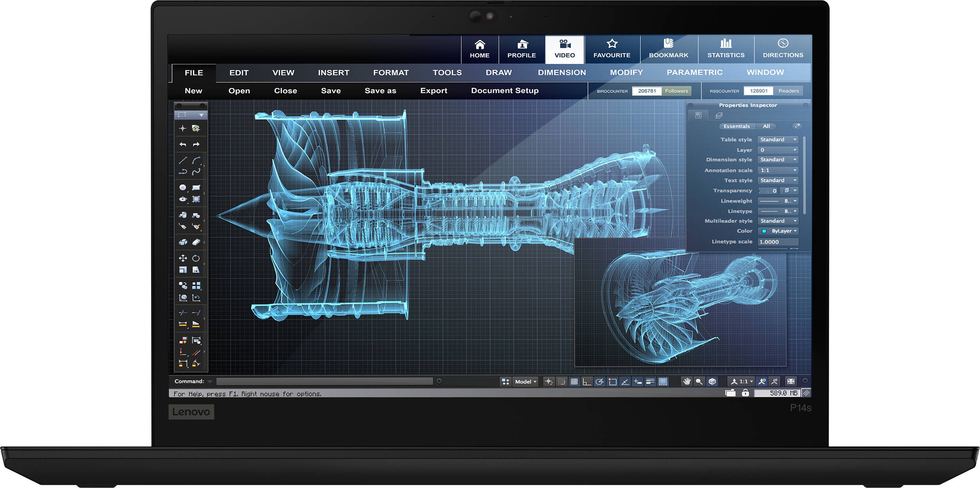This screenshot has width=980, height=488.
Task: Switch to the STATISTICS tab
Action: point(726,49)
